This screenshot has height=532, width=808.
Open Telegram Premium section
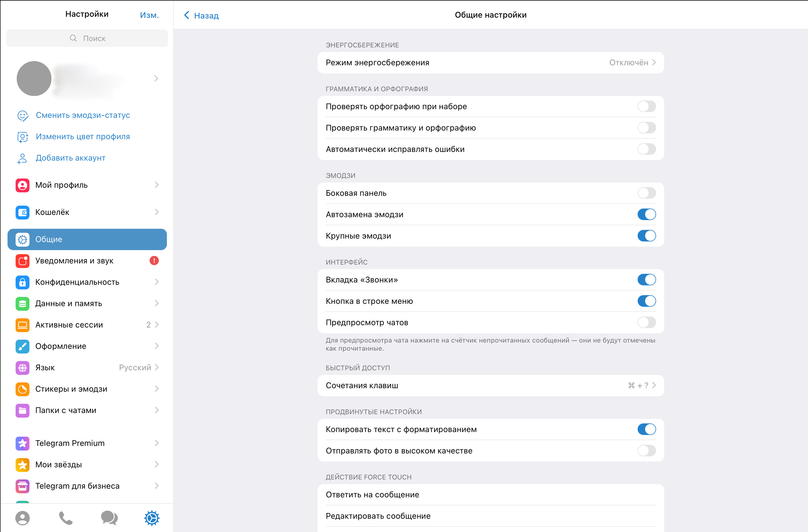pyautogui.click(x=69, y=443)
